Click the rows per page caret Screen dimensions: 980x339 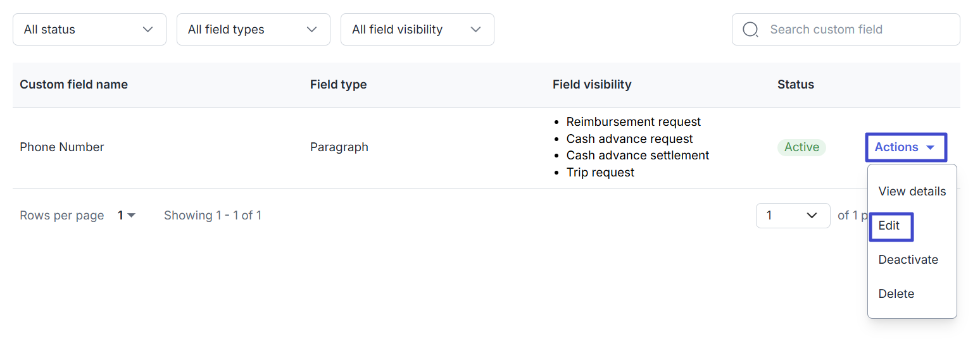click(x=132, y=216)
